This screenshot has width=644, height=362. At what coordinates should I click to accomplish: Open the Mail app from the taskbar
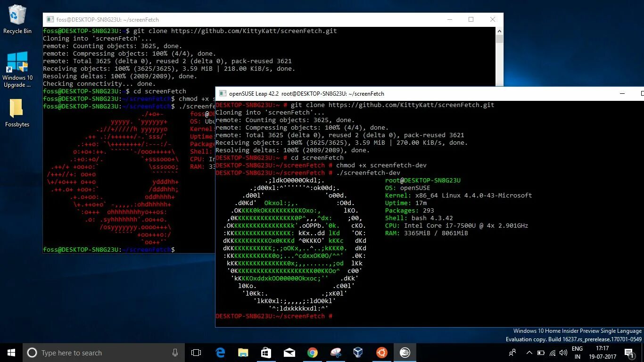(289, 353)
